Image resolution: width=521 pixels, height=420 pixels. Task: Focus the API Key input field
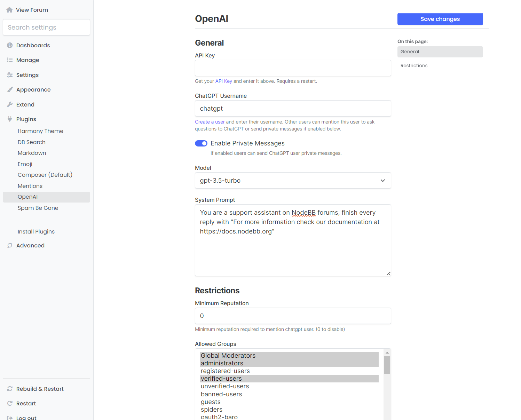point(293,68)
